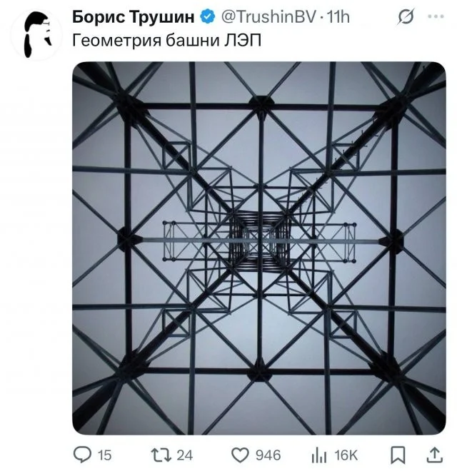Click the repost count 24
457x476 pixels.
184,455
